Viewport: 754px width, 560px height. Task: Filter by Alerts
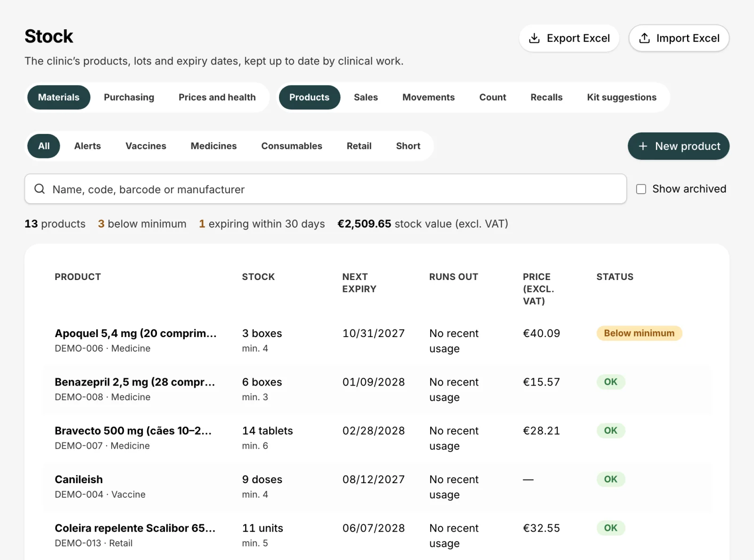(88, 146)
